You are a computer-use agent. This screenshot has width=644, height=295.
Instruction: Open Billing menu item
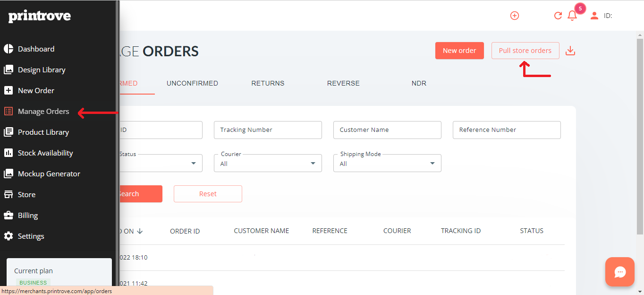(x=28, y=215)
